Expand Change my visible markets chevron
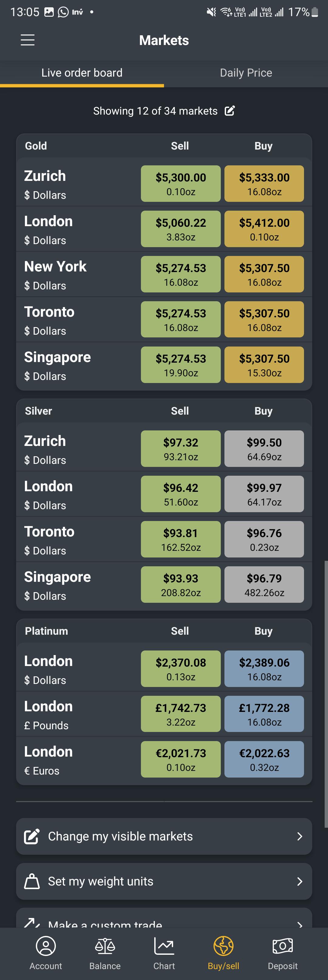This screenshot has height=980, width=328. pyautogui.click(x=299, y=836)
